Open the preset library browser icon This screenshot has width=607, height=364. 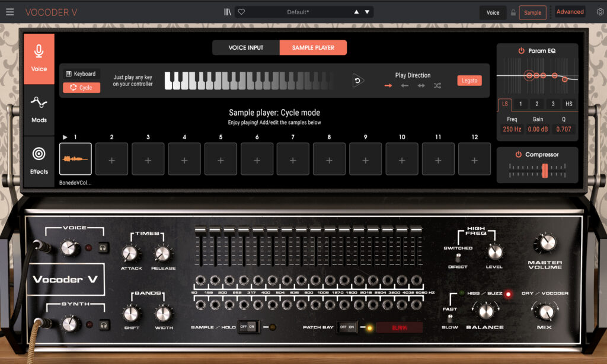(x=228, y=12)
